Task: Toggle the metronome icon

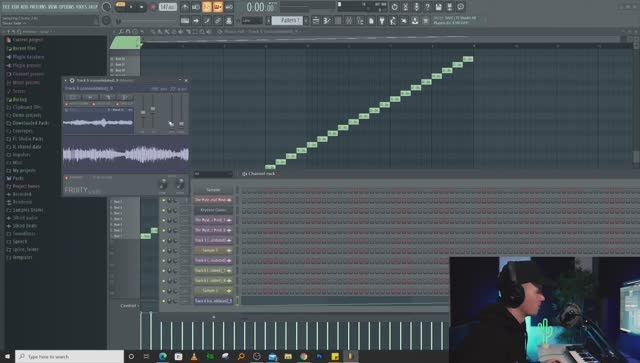Action: point(185,7)
